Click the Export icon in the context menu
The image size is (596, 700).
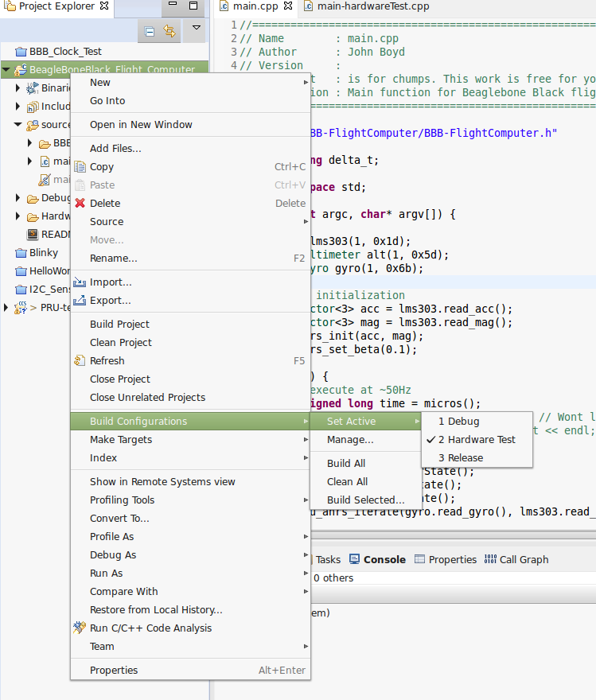80,301
